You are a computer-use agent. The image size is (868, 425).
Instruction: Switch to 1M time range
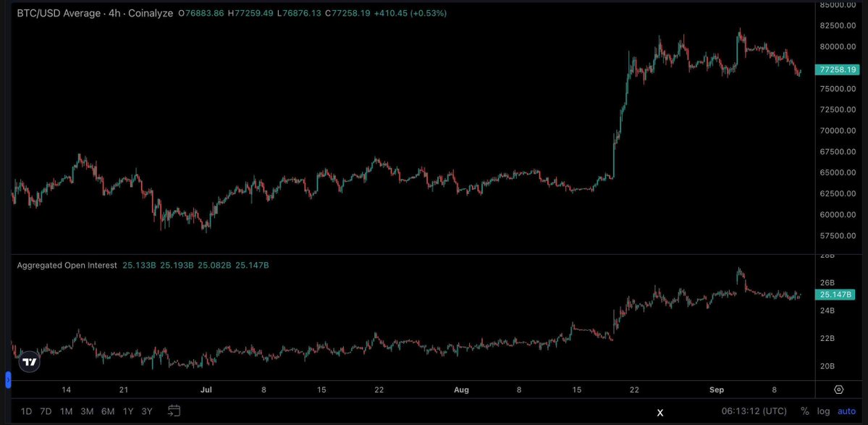coord(67,411)
